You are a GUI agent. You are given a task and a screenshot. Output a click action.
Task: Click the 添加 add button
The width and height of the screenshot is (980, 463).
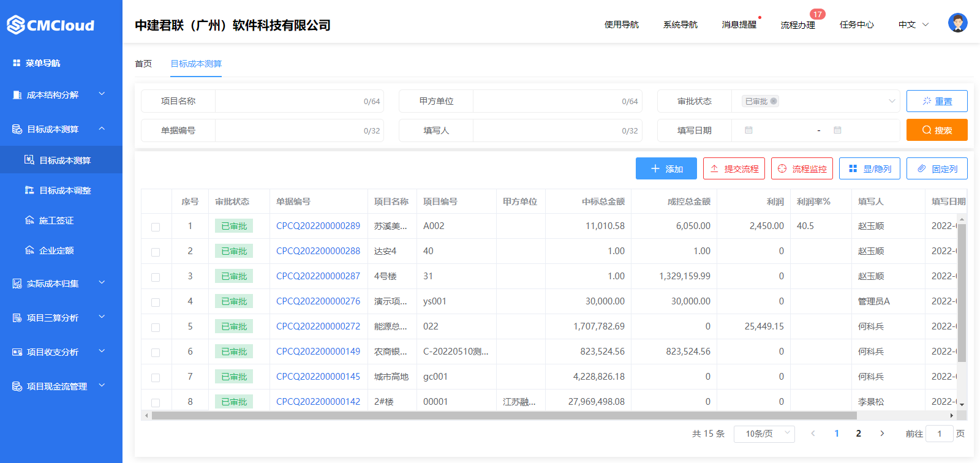coord(666,168)
